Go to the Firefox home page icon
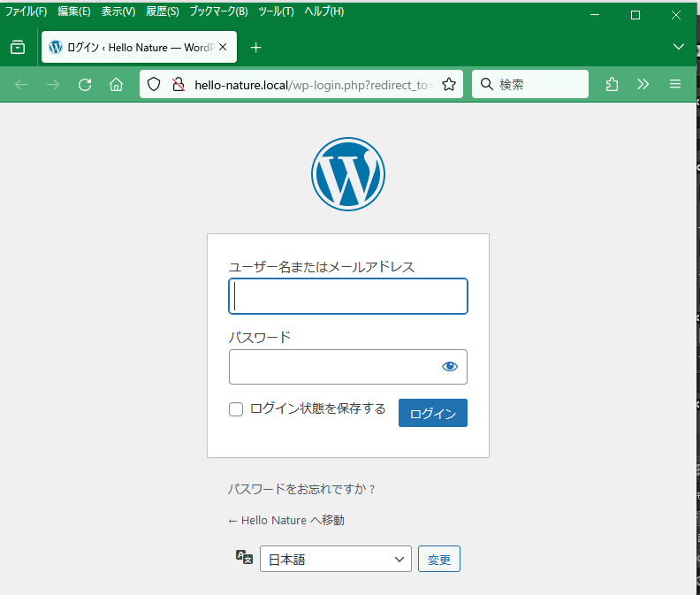Viewport: 700px width, 595px height. [x=116, y=85]
